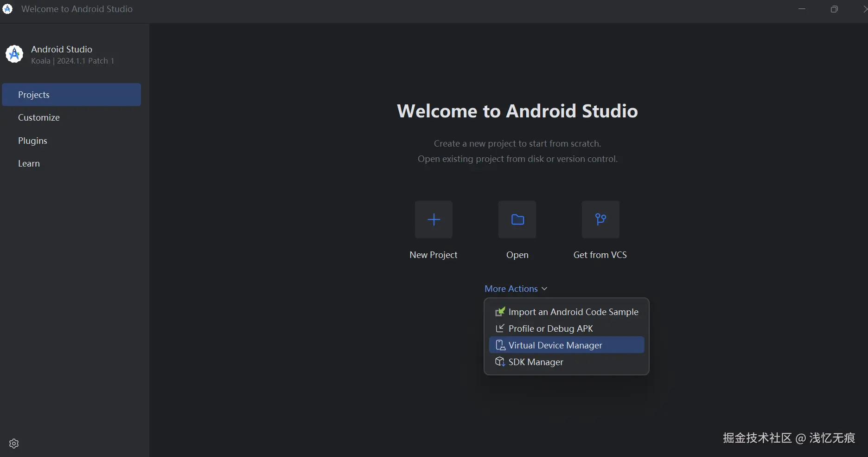Click the Open folder icon
The width and height of the screenshot is (868, 457).
click(x=517, y=219)
